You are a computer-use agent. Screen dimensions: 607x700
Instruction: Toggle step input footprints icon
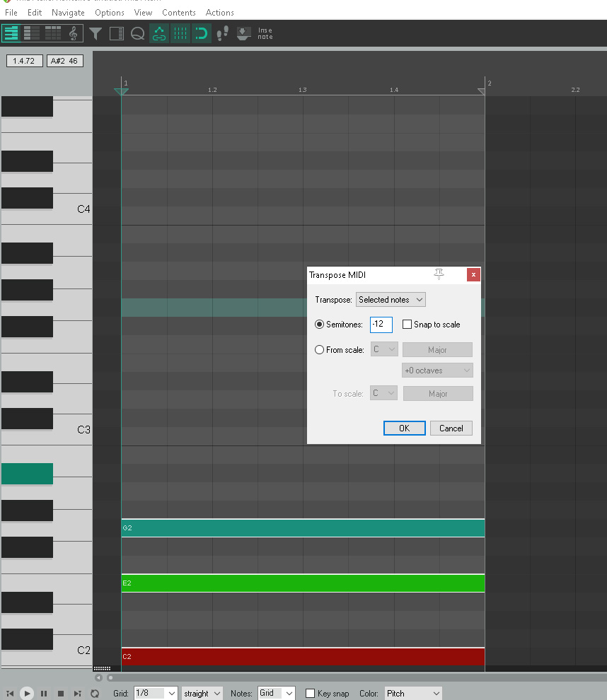click(x=222, y=33)
